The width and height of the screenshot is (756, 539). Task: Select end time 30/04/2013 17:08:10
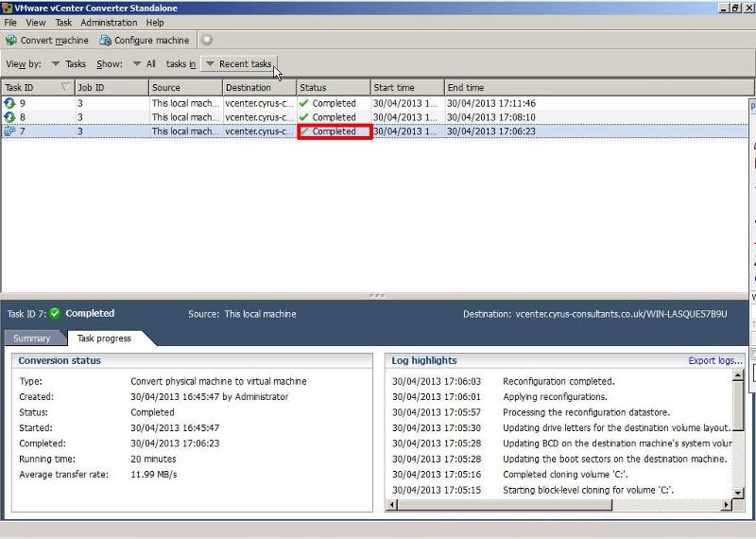click(490, 117)
